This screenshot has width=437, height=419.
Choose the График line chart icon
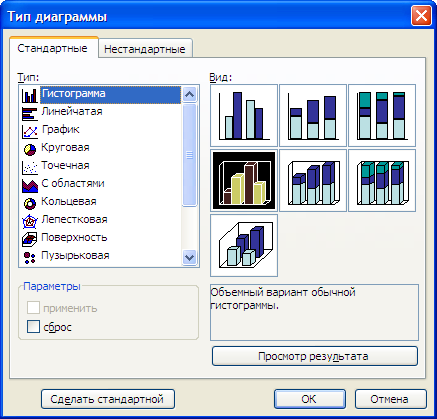[x=30, y=131]
